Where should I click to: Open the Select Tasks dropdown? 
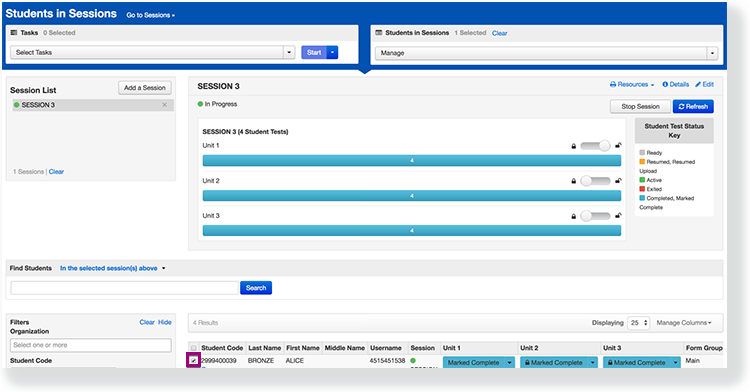153,53
